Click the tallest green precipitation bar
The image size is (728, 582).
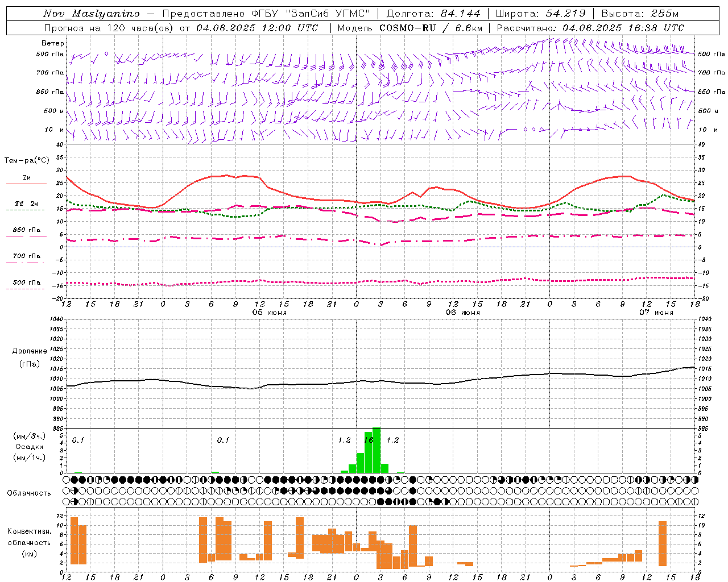click(377, 450)
